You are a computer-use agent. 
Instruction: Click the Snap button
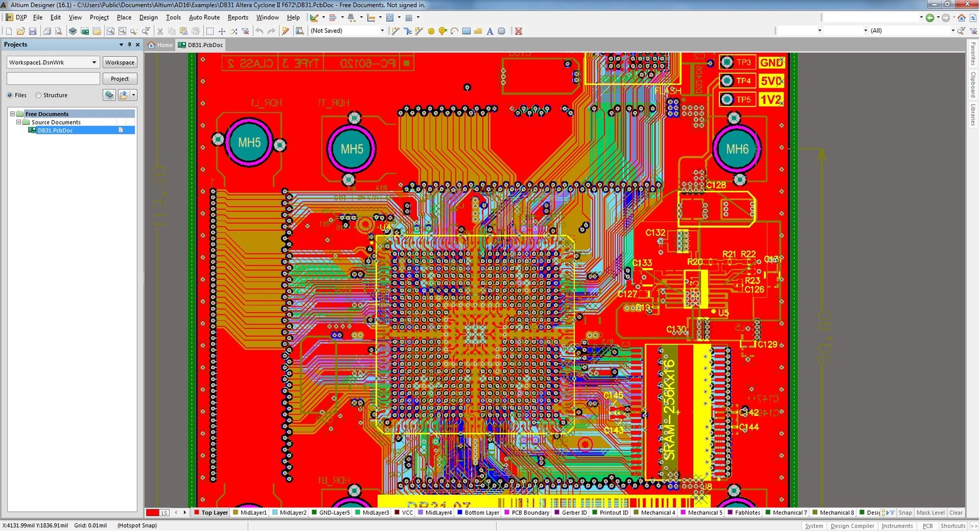point(905,513)
